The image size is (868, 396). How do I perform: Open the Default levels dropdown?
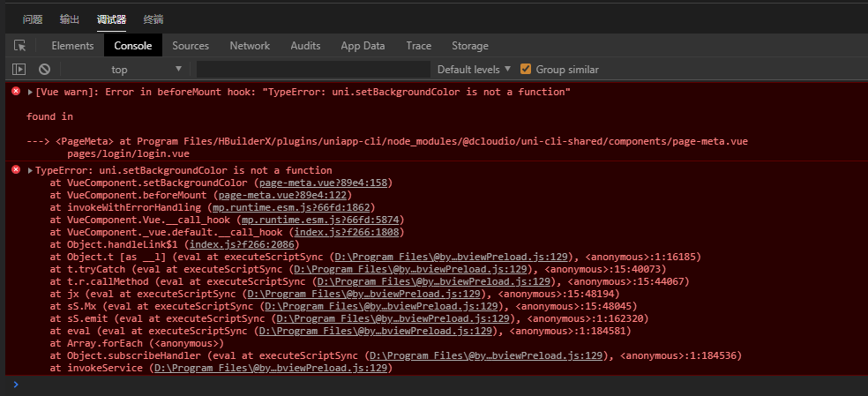point(474,69)
